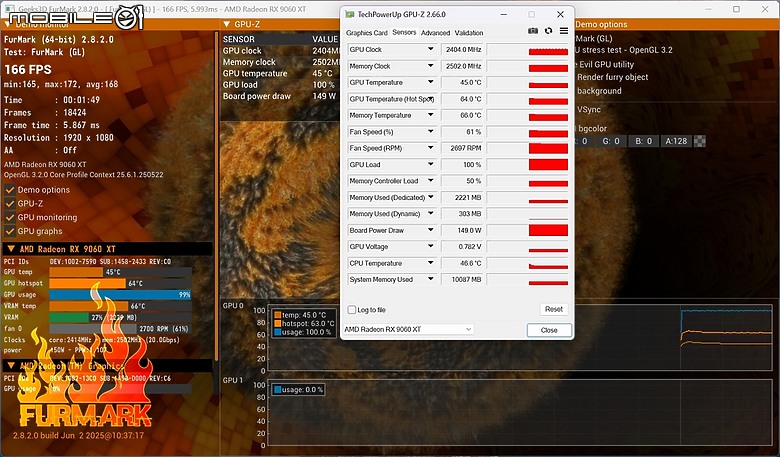This screenshot has width=780, height=457.
Task: Open the Memory Used (Dynamic) dropdown
Action: click(431, 213)
